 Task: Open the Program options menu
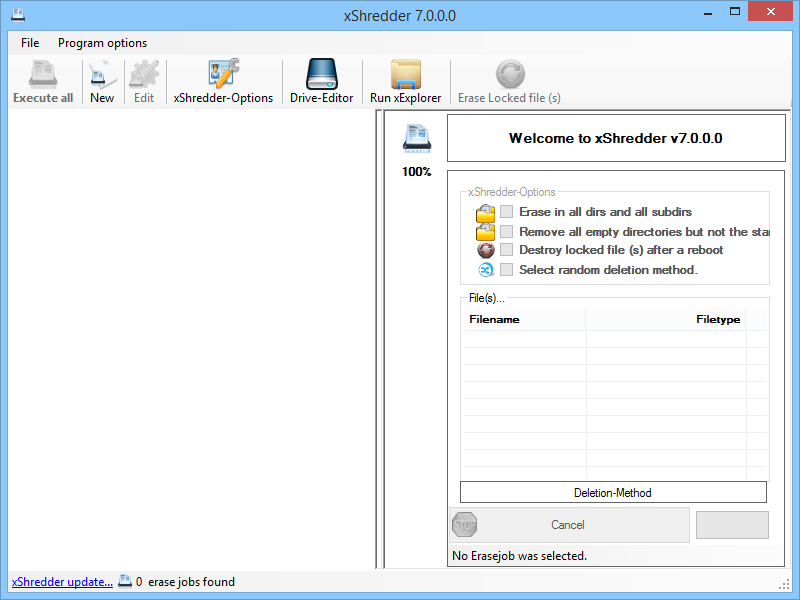[x=103, y=43]
